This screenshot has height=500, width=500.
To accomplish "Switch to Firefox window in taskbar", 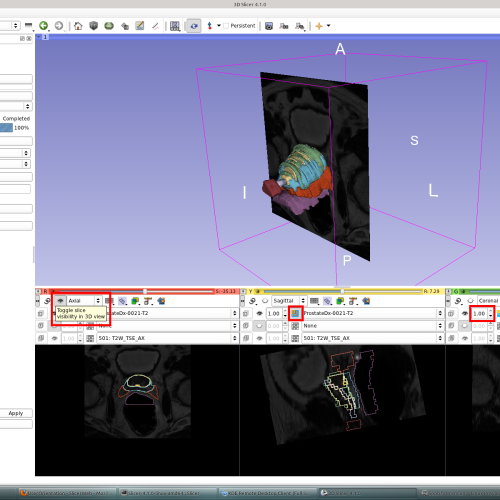I will [x=67, y=493].
